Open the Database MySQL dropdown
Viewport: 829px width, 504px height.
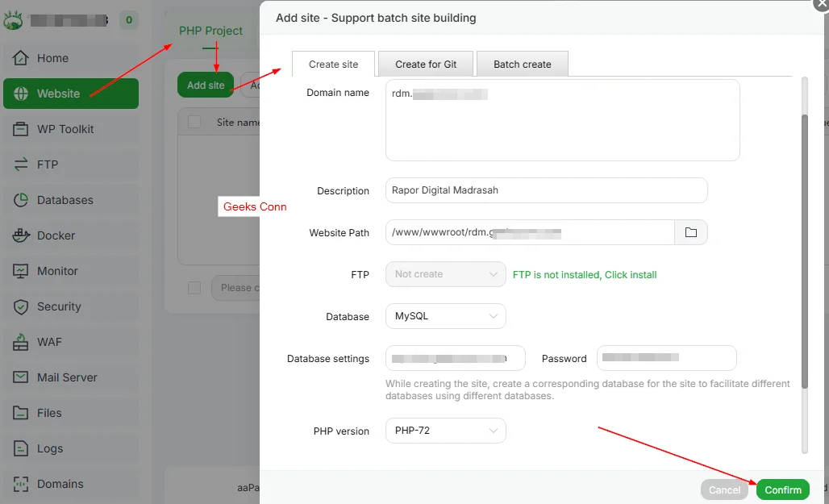(x=445, y=316)
